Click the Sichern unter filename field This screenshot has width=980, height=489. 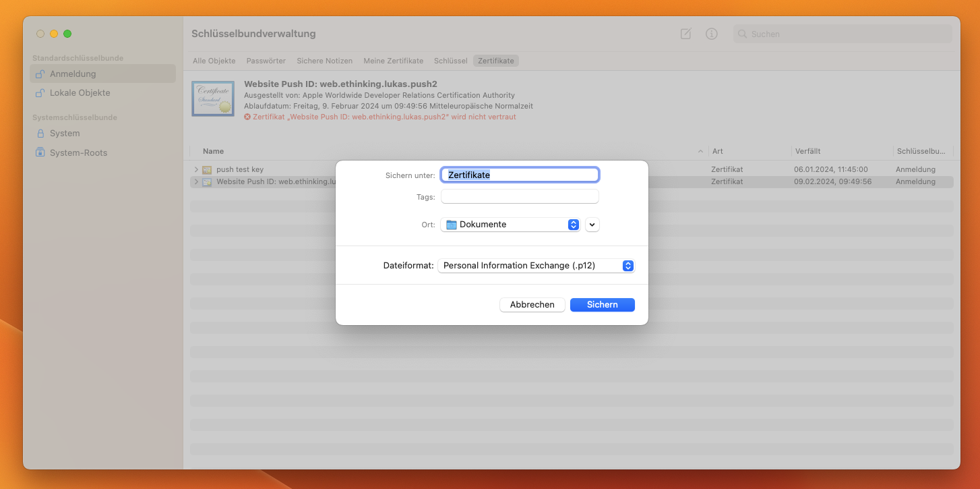coord(520,175)
